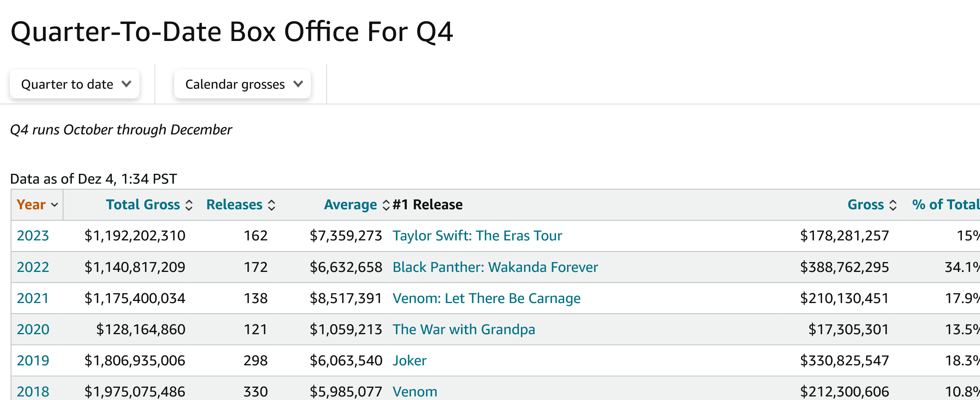The image size is (980, 400).
Task: Open the Joker movie link
Action: (410, 361)
